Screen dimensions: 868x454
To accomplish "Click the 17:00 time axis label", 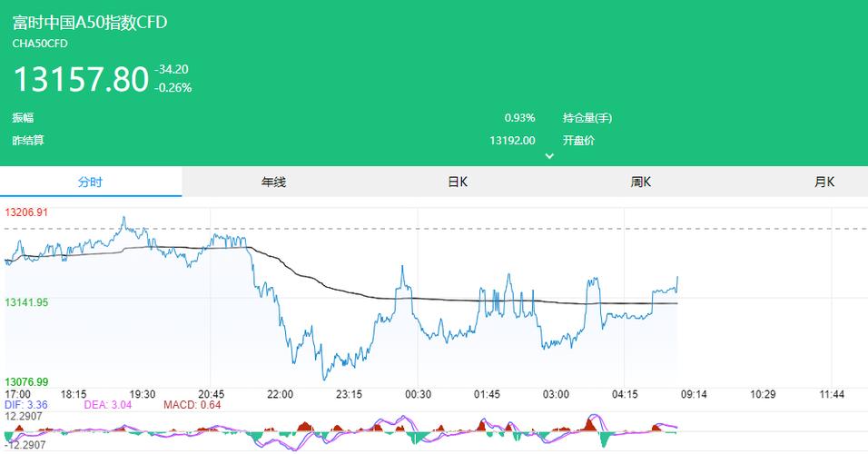I will click(18, 394).
